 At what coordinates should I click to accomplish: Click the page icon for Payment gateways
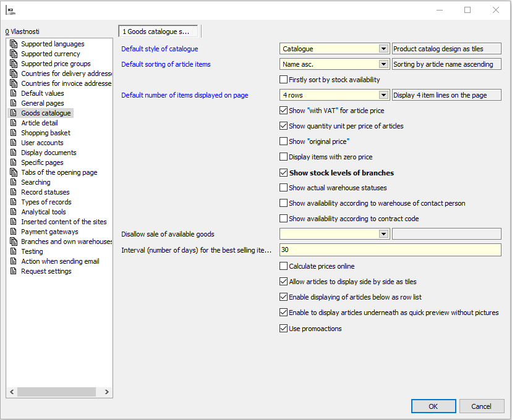(x=14, y=232)
